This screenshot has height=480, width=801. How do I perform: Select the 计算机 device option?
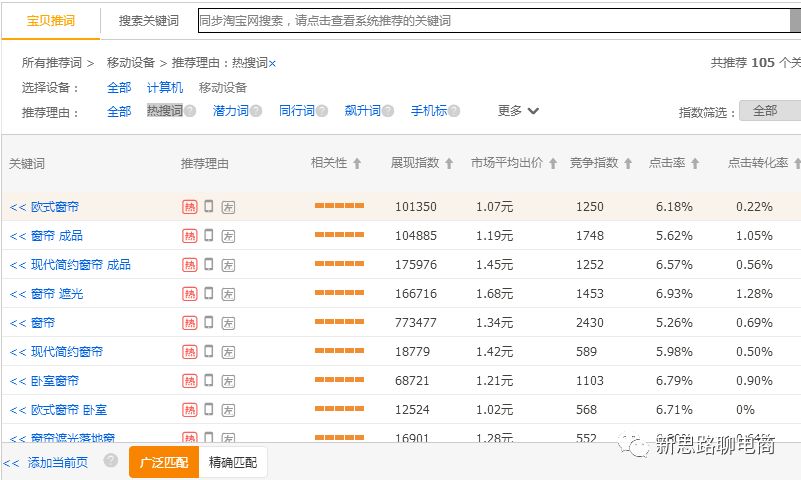click(165, 88)
